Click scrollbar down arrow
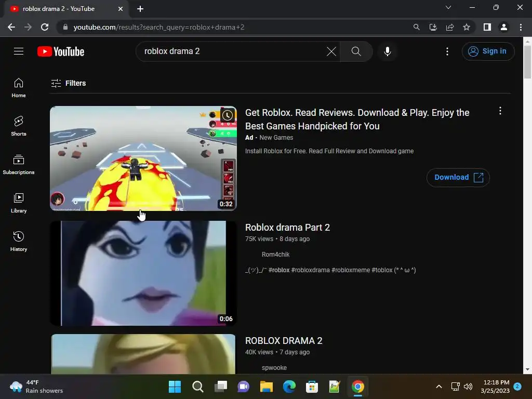Viewport: 532px width, 399px height. 527,369
